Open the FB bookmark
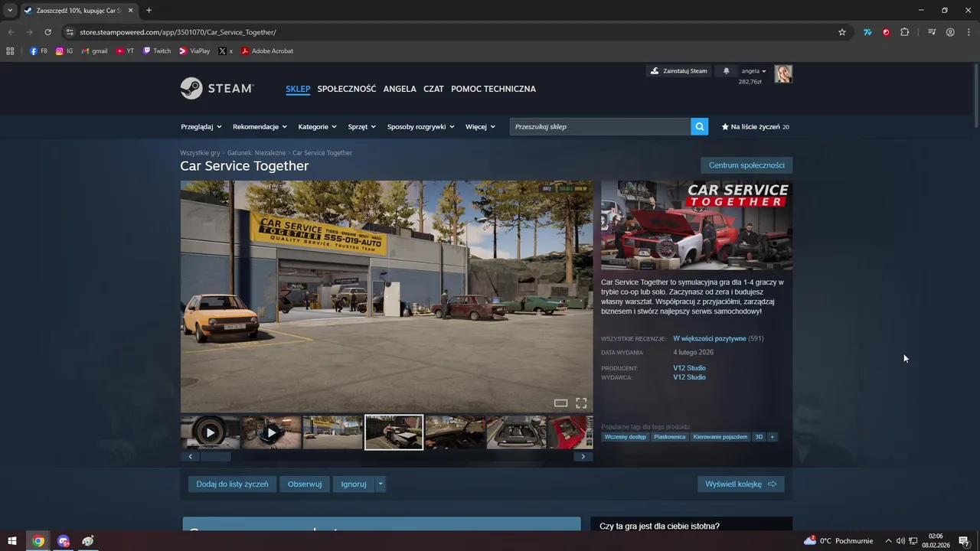This screenshot has width=980, height=551. tap(38, 51)
